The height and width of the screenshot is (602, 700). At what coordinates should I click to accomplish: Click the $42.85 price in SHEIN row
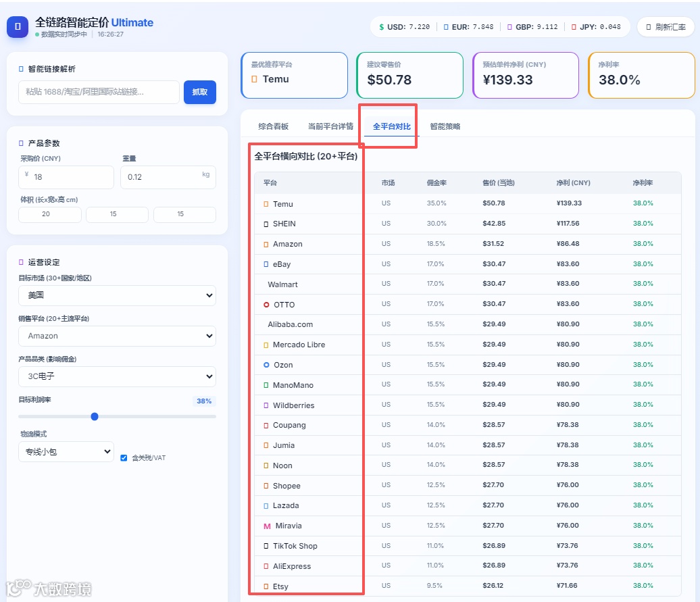[494, 223]
